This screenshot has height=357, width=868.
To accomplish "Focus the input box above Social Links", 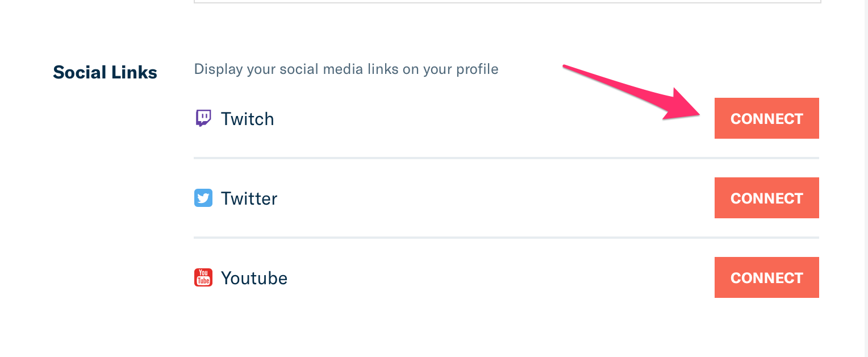I will coord(507,2).
